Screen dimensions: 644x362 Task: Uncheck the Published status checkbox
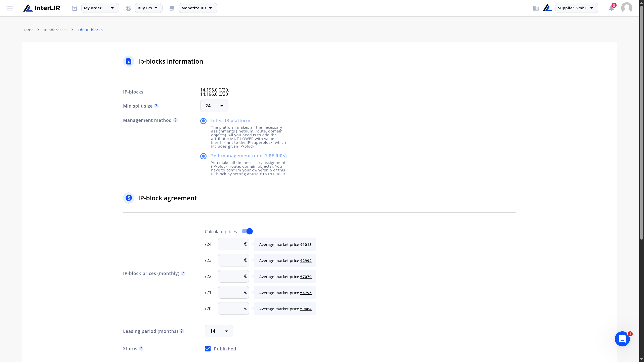(x=208, y=348)
